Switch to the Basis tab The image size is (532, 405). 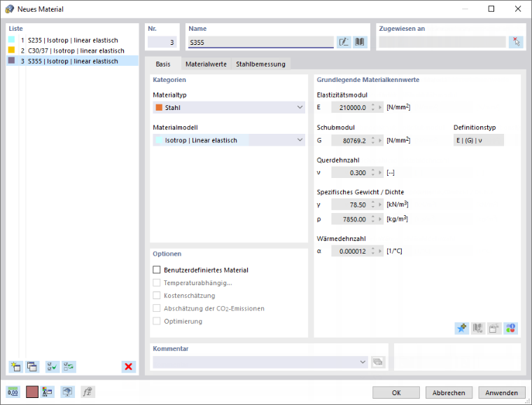click(x=163, y=64)
